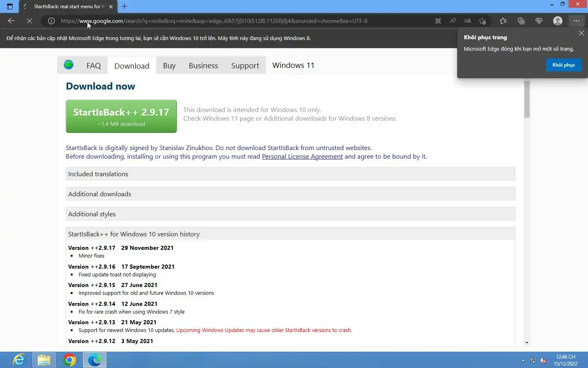Screen dimensions: 588x368
Task: Open the Collections icon
Action: pyautogui.click(x=521, y=21)
